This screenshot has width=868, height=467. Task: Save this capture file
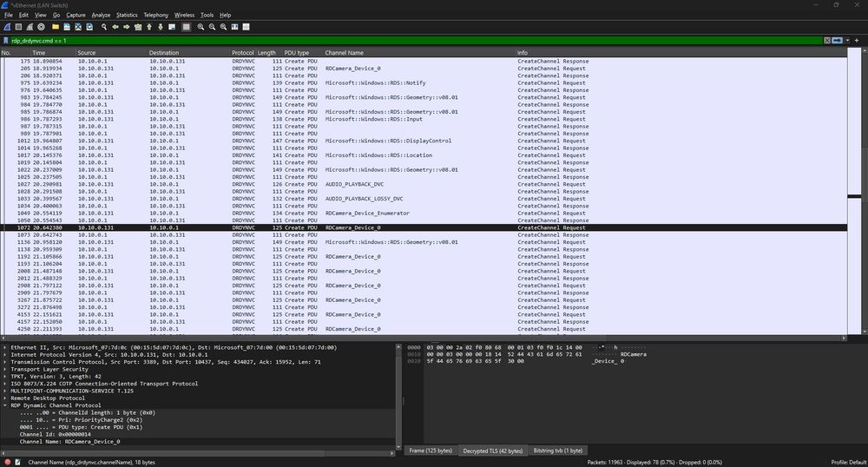click(x=67, y=27)
